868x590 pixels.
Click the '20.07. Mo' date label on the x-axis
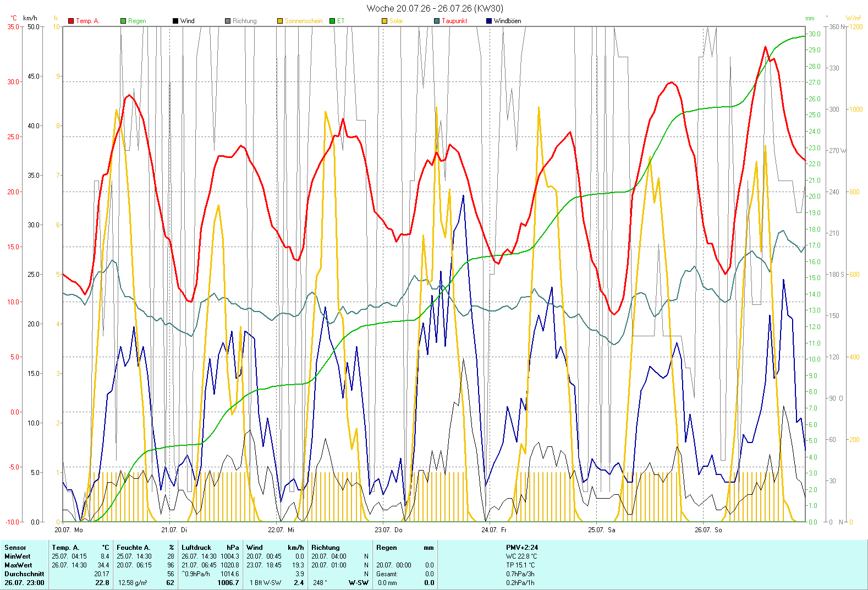(x=69, y=530)
